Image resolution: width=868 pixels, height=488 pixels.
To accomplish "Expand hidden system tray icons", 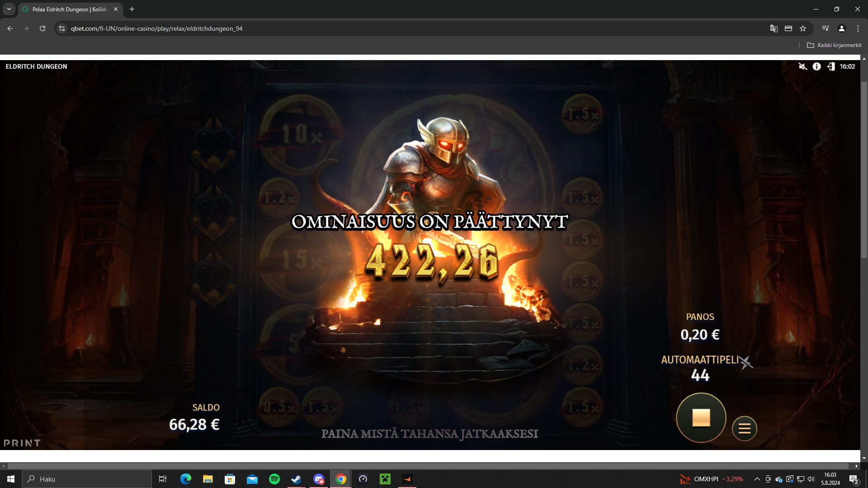I will [x=757, y=479].
